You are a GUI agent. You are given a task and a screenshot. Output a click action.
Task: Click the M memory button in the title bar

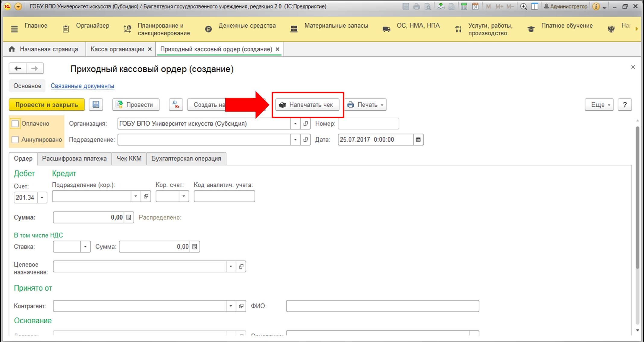pyautogui.click(x=488, y=6)
